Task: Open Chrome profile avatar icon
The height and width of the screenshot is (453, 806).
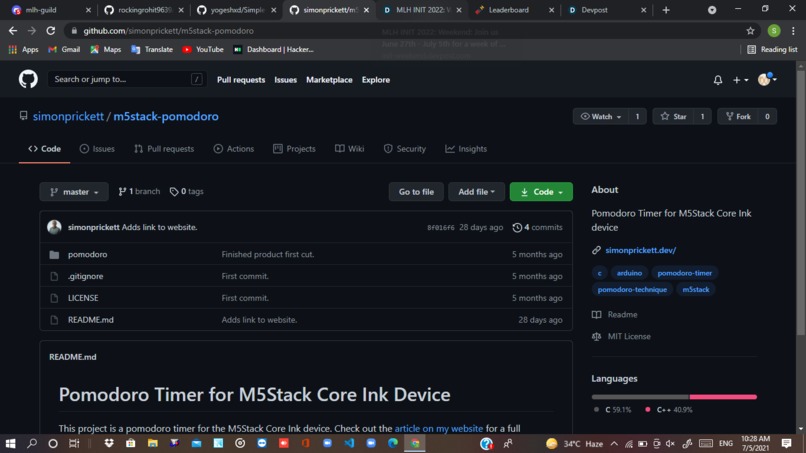Action: 774,31
